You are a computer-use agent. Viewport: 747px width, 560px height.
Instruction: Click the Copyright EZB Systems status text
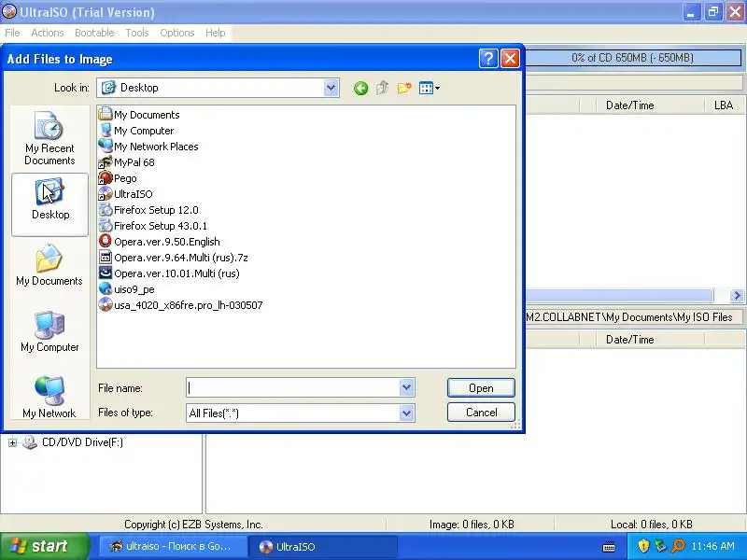[193, 525]
